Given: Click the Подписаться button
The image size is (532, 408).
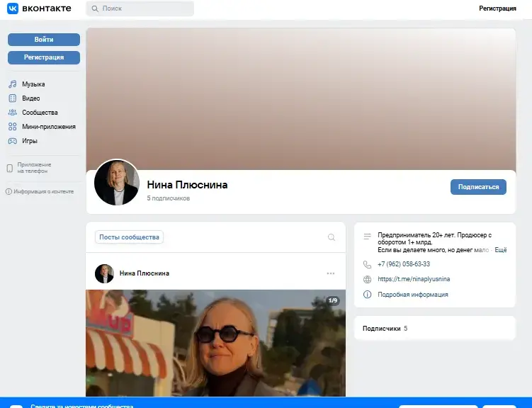Looking at the screenshot, I should pos(478,187).
